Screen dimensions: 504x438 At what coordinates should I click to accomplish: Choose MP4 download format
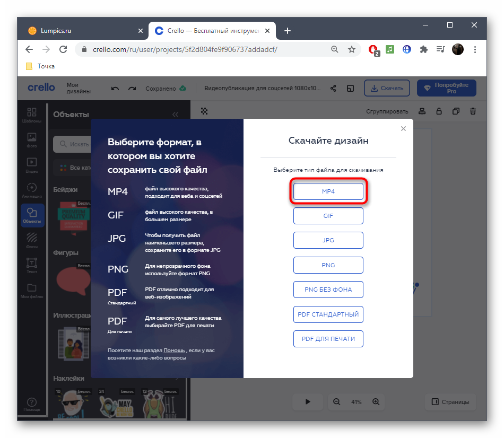pyautogui.click(x=328, y=191)
